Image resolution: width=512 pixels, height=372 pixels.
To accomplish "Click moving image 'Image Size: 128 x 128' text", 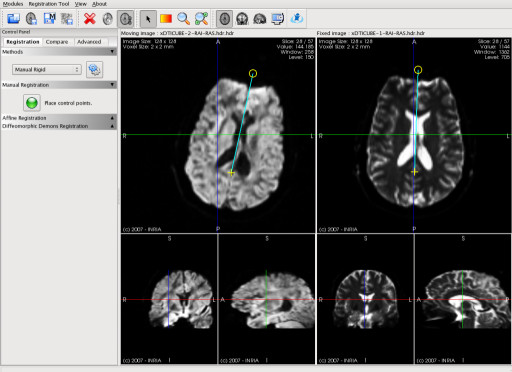I will (x=149, y=41).
